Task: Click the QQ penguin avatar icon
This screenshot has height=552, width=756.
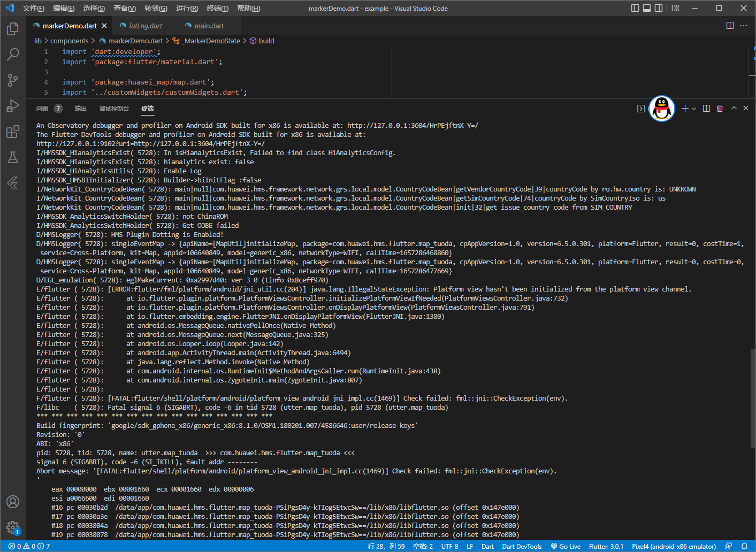Action: tap(662, 109)
